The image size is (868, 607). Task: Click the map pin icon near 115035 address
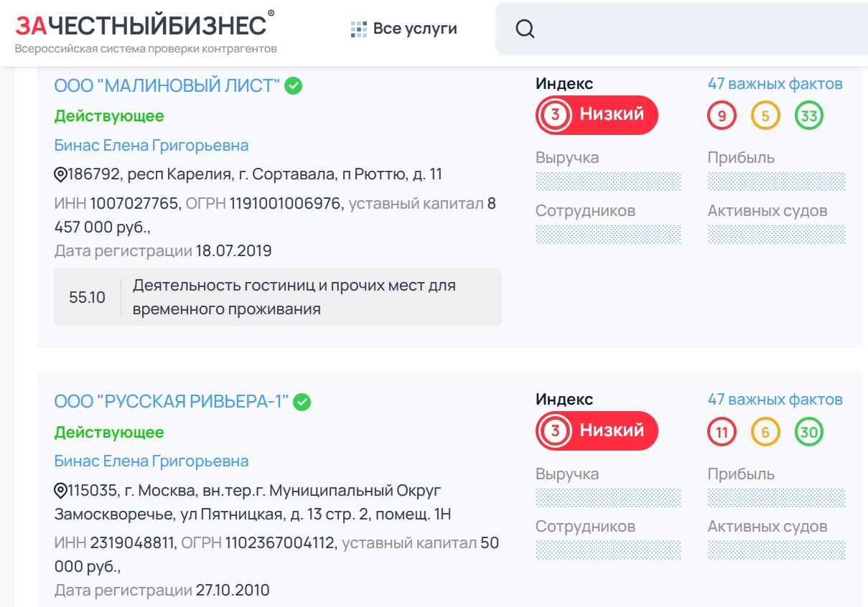(x=60, y=491)
